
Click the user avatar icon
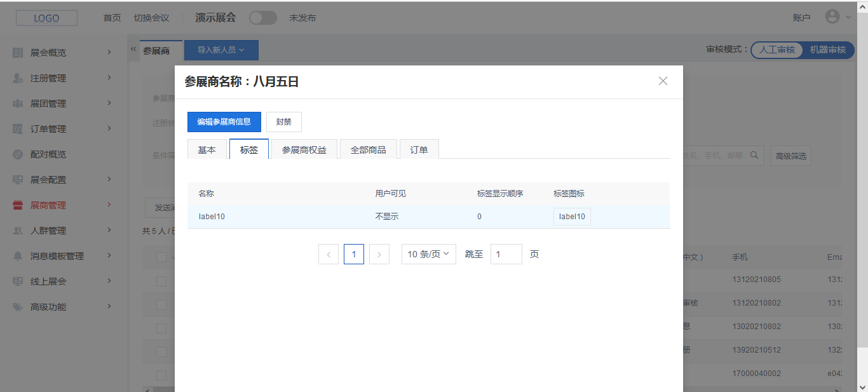click(x=832, y=17)
